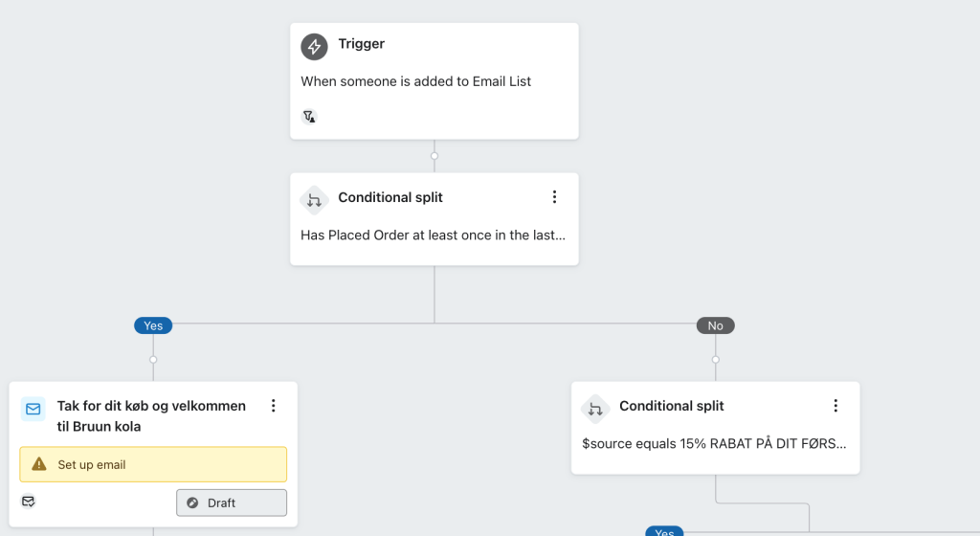
Task: Click the second Conditional split arrows icon
Action: [x=595, y=410]
